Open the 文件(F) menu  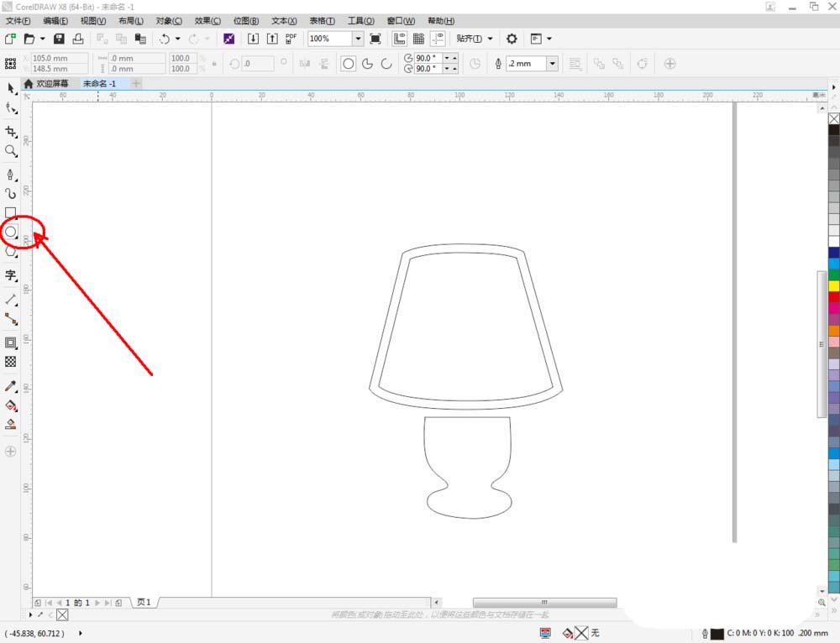pos(18,21)
